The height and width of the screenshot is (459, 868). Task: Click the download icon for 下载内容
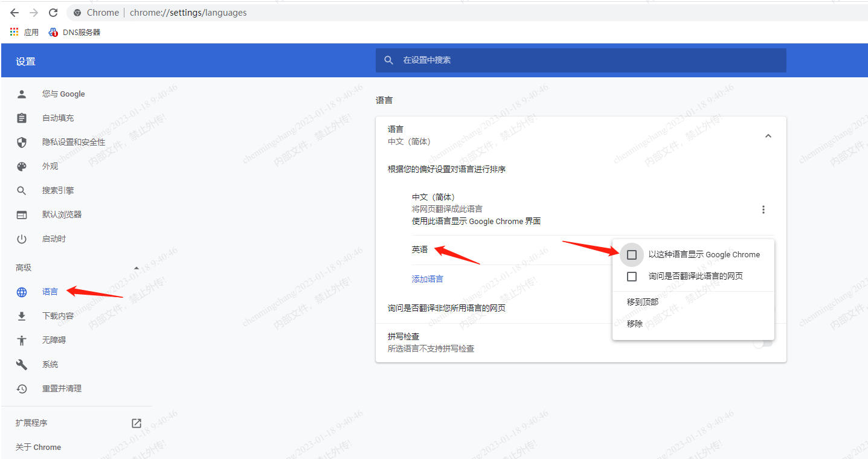click(x=22, y=316)
